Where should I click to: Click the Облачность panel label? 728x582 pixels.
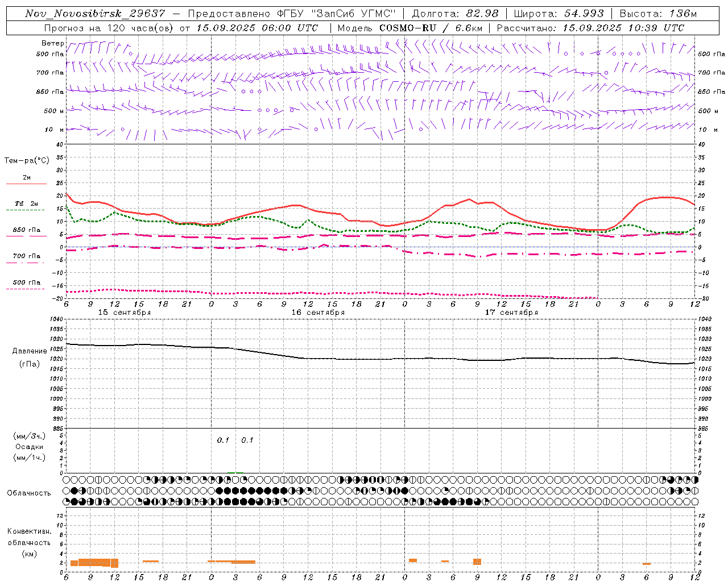coord(29,493)
